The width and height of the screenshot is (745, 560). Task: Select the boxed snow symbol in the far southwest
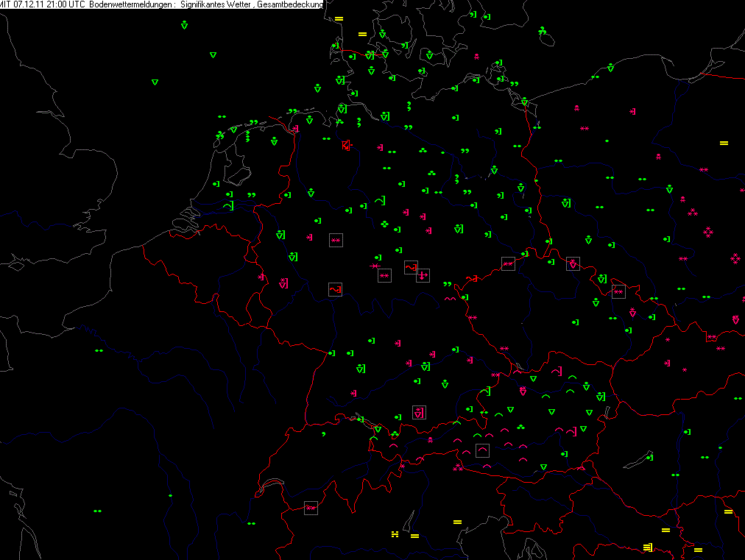click(x=311, y=508)
